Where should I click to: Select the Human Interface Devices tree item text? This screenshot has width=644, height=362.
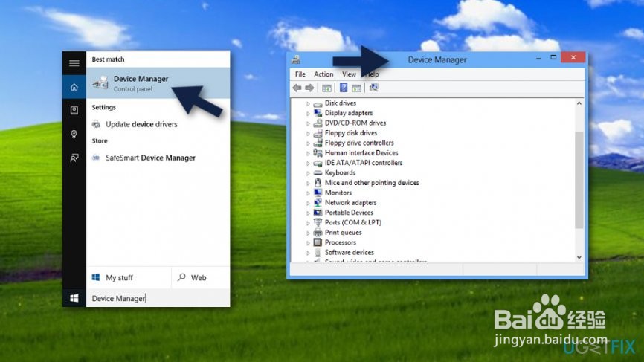[x=361, y=152]
